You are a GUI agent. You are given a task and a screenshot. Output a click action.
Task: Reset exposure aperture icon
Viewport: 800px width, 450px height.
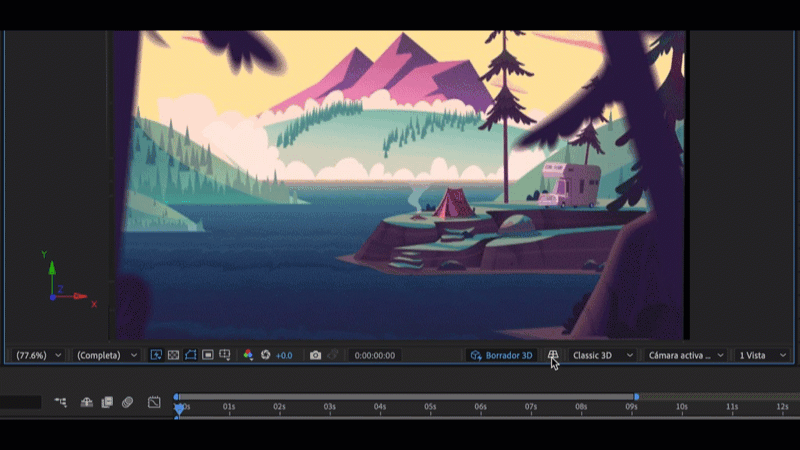pos(266,355)
